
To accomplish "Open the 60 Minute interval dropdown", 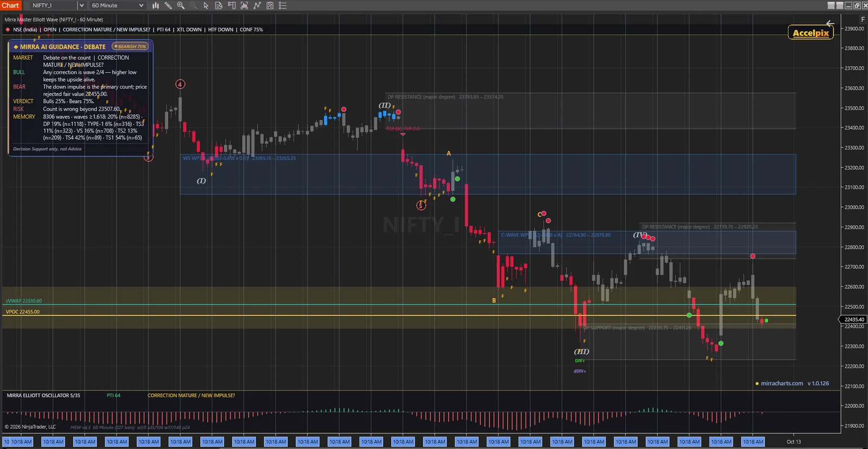I will pyautogui.click(x=117, y=5).
